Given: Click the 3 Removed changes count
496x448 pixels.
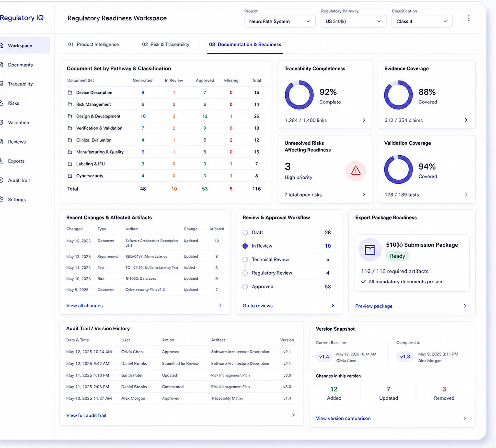Looking at the screenshot, I should pos(444,389).
